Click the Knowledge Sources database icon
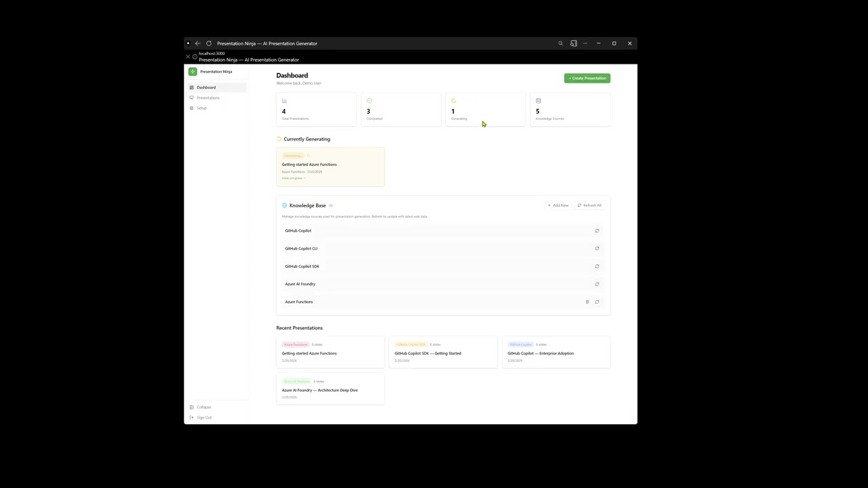This screenshot has height=488, width=868. tap(538, 101)
